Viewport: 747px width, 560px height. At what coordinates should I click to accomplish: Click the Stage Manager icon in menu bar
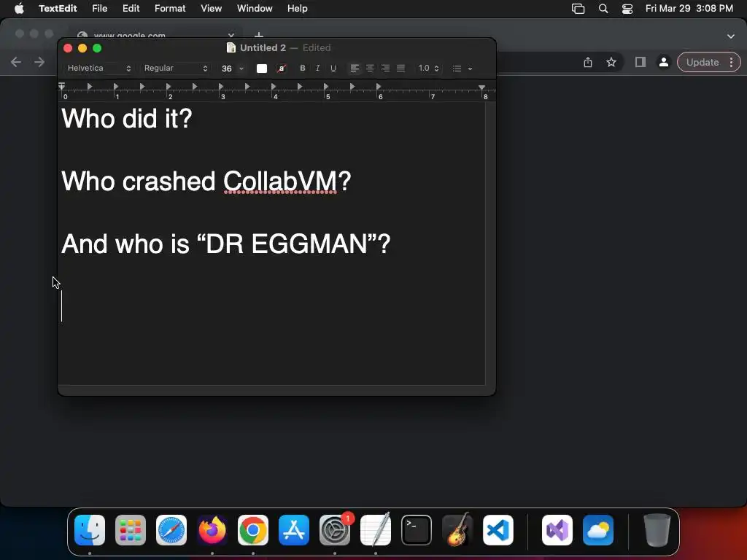pos(578,9)
